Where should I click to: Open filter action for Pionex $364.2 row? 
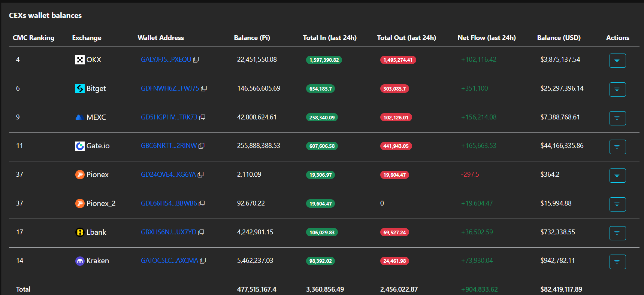point(617,176)
